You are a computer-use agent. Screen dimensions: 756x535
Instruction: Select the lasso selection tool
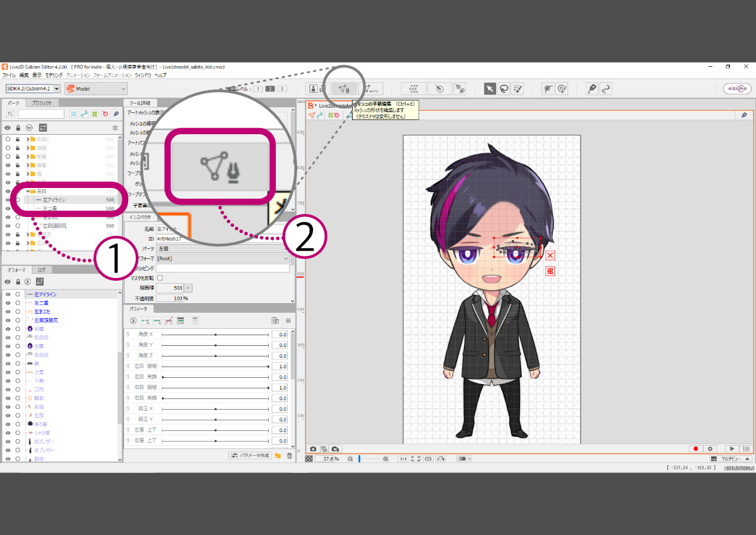pos(504,89)
